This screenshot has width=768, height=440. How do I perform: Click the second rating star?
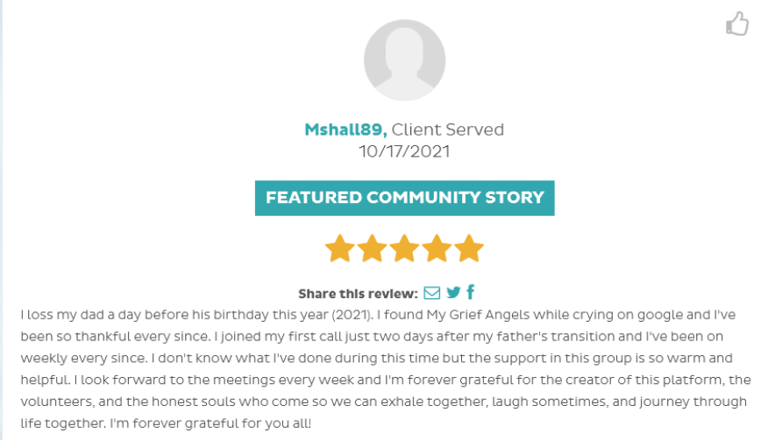[x=372, y=248]
